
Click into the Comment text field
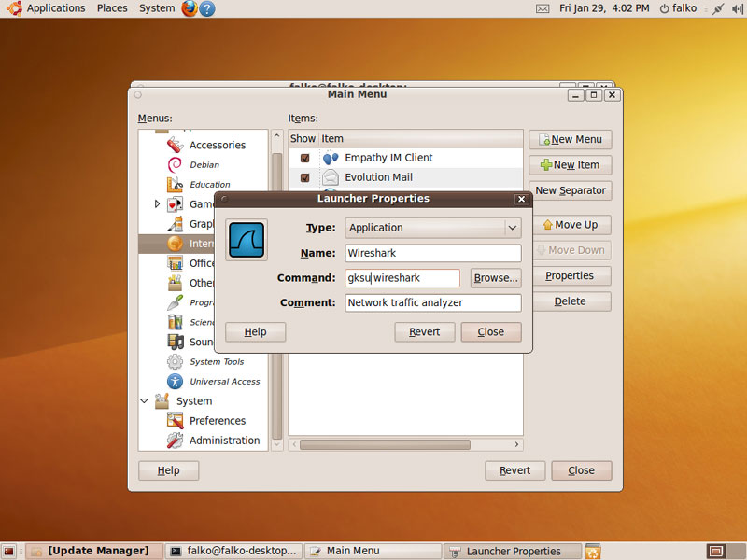432,303
